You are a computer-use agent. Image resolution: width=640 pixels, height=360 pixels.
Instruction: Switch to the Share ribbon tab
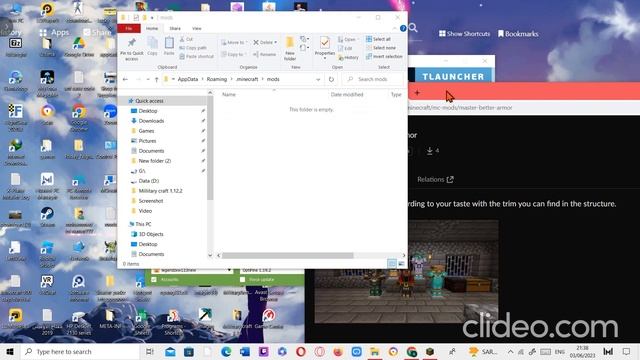tap(175, 28)
